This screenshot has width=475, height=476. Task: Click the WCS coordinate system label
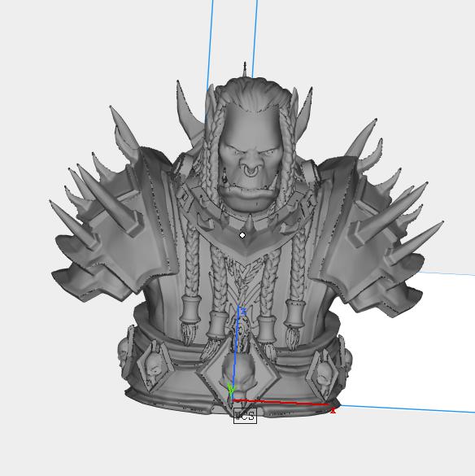click(x=245, y=416)
